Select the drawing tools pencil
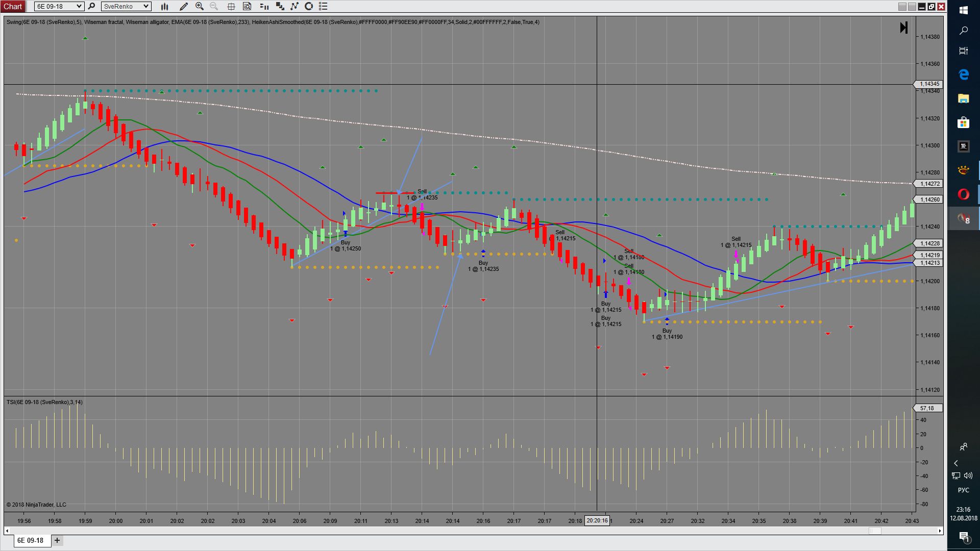 pyautogui.click(x=184, y=6)
